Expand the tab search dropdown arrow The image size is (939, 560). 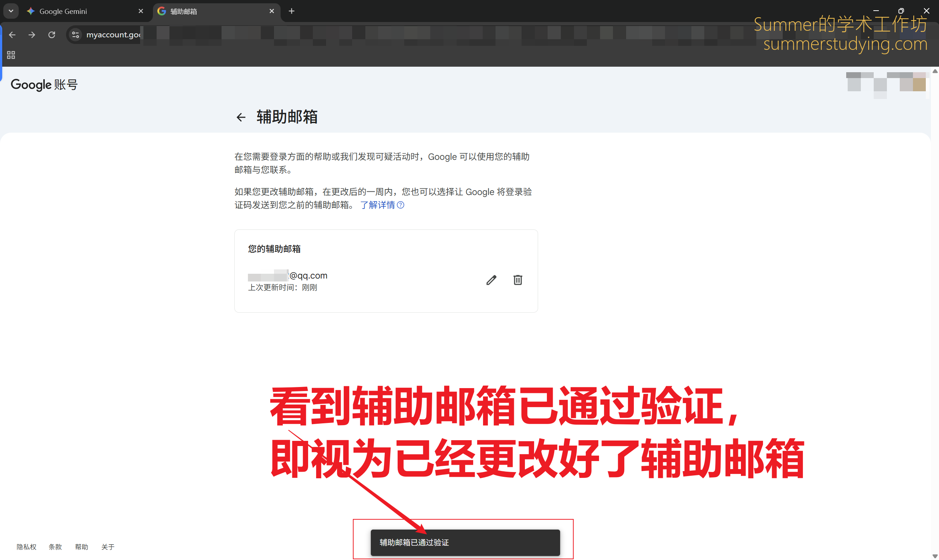pyautogui.click(x=11, y=11)
